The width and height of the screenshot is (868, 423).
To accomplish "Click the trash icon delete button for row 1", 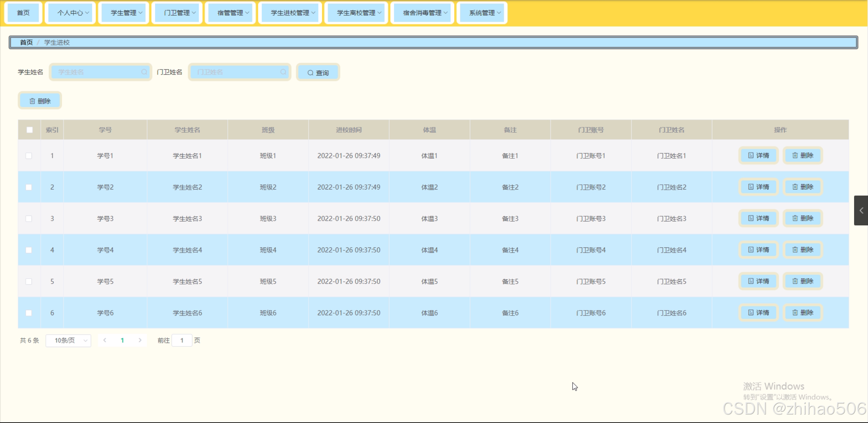I will point(803,155).
